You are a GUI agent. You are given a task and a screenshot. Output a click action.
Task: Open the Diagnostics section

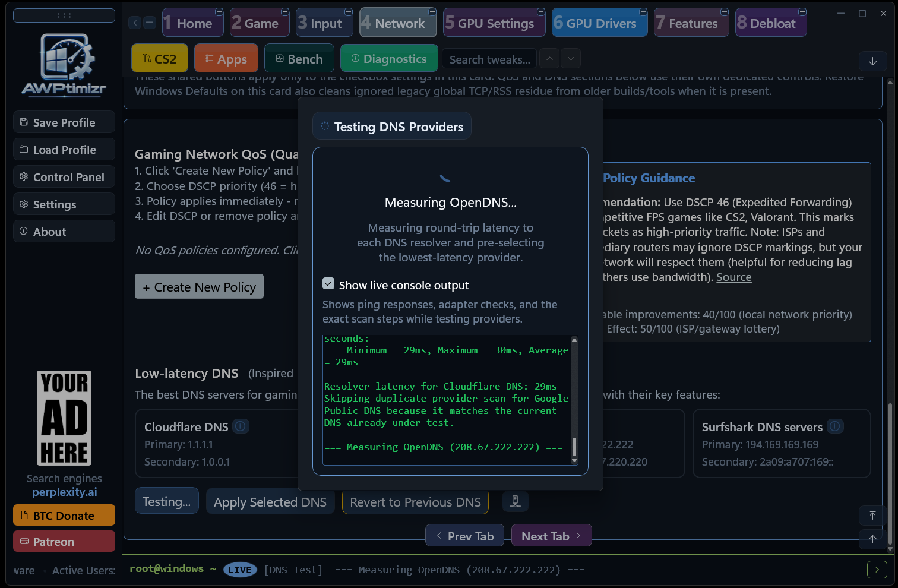389,58
